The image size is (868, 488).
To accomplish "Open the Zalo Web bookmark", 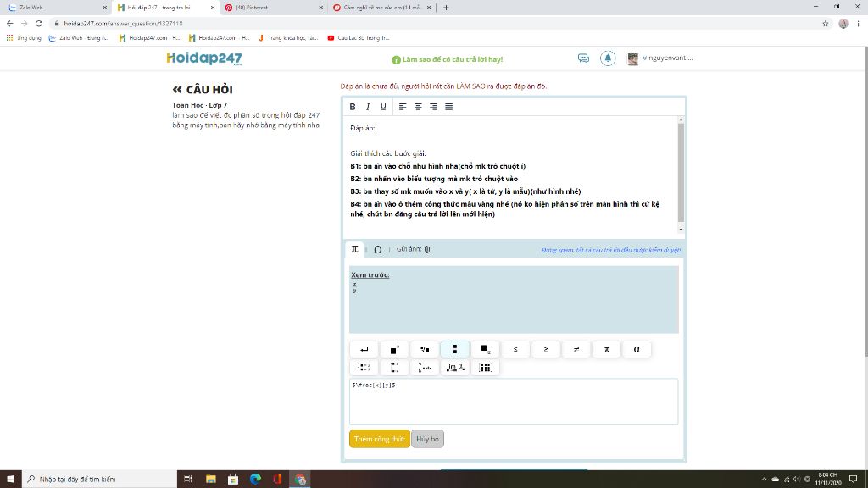I will point(79,37).
